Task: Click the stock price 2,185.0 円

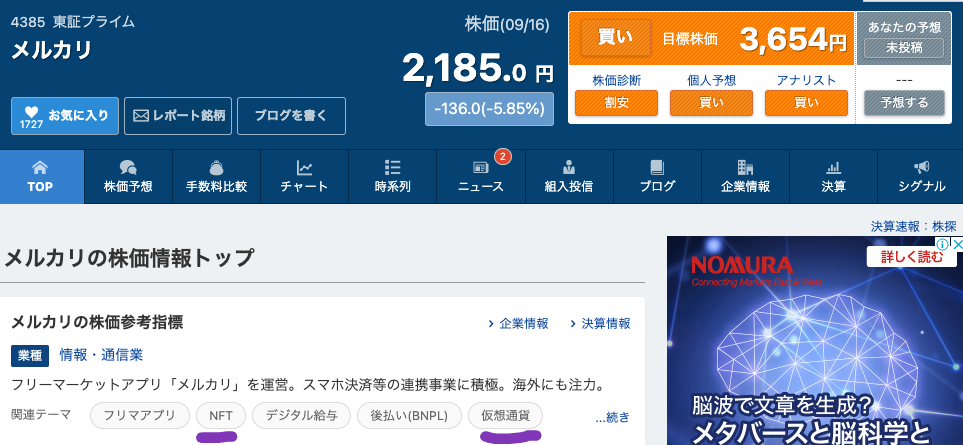Action: tap(478, 68)
